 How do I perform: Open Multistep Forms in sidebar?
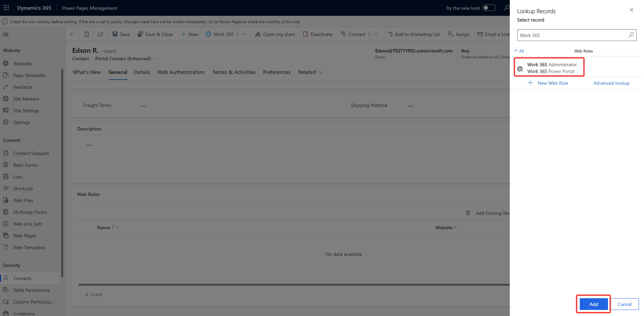(x=30, y=212)
